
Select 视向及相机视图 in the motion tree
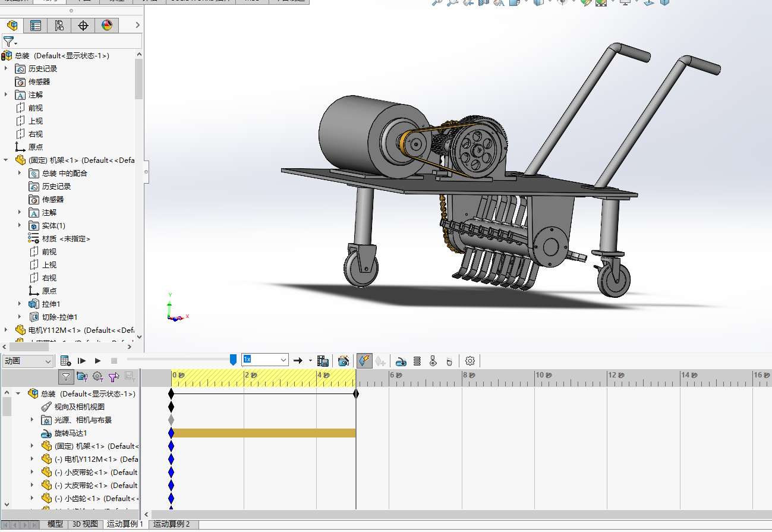[79, 407]
